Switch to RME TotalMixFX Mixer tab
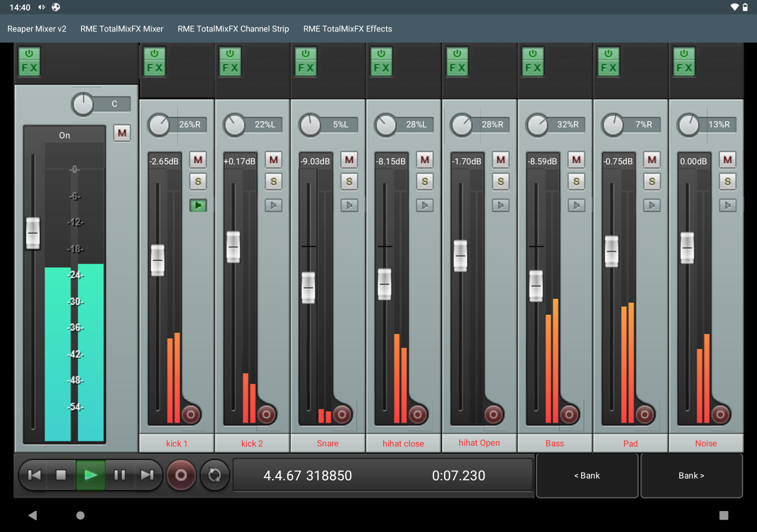The width and height of the screenshot is (757, 532). [x=122, y=28]
